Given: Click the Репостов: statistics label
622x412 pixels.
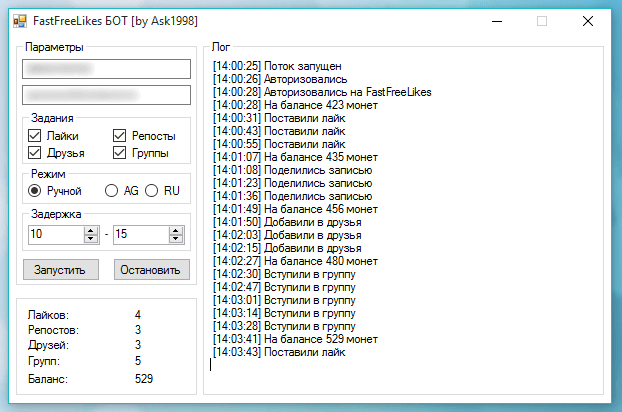Looking at the screenshot, I should tap(53, 330).
